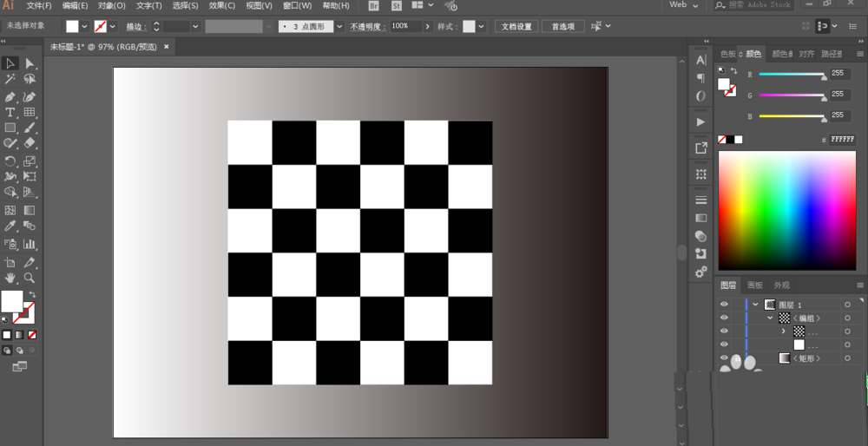
Task: Select the Rotate tool
Action: pos(10,161)
